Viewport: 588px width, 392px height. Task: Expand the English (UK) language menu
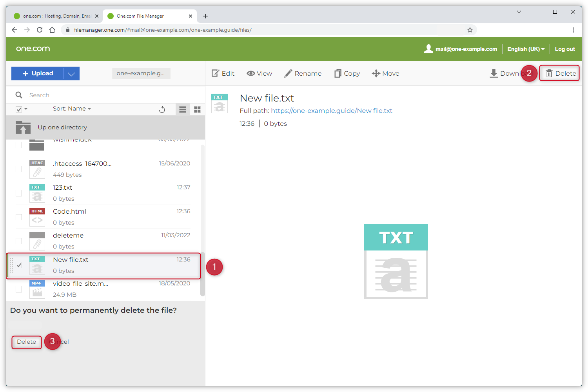point(526,49)
